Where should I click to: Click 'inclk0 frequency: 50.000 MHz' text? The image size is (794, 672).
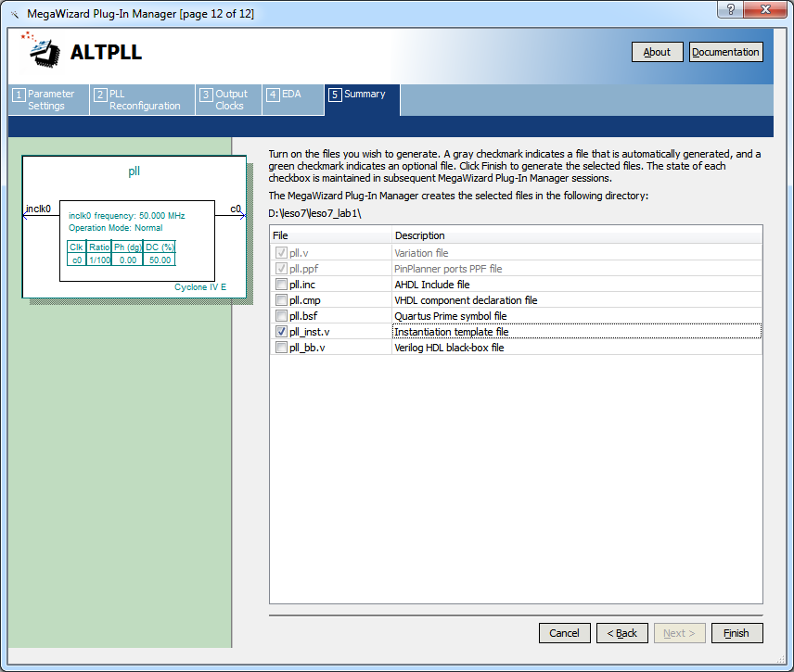[126, 216]
